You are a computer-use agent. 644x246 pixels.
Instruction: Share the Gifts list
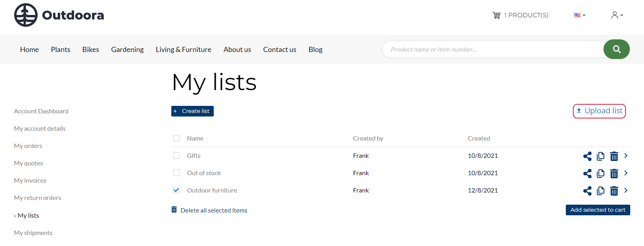pyautogui.click(x=587, y=156)
